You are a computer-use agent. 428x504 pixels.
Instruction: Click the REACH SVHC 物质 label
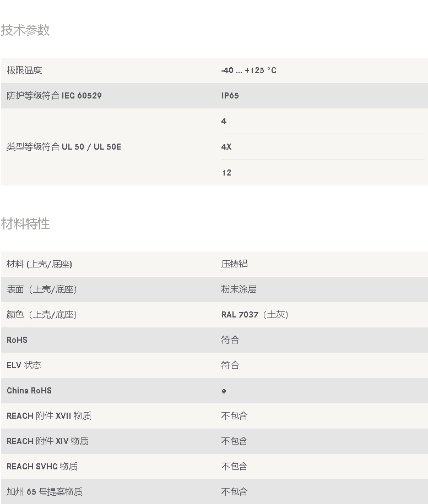(42, 467)
